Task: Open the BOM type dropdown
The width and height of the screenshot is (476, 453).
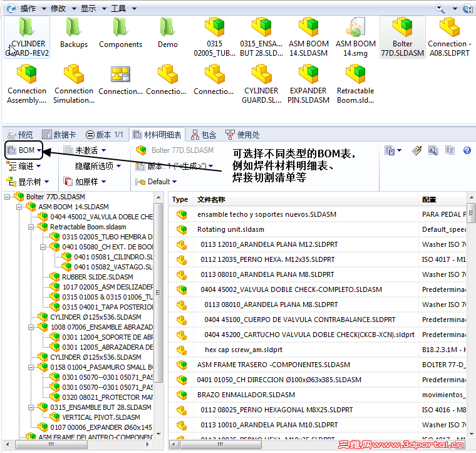Action: (x=24, y=150)
